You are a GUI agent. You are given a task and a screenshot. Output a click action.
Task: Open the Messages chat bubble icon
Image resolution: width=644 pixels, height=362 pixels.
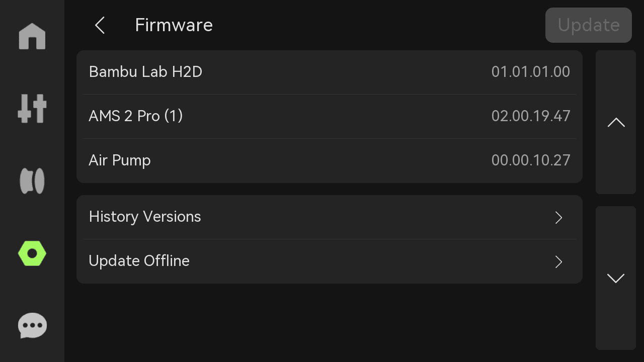[32, 326]
